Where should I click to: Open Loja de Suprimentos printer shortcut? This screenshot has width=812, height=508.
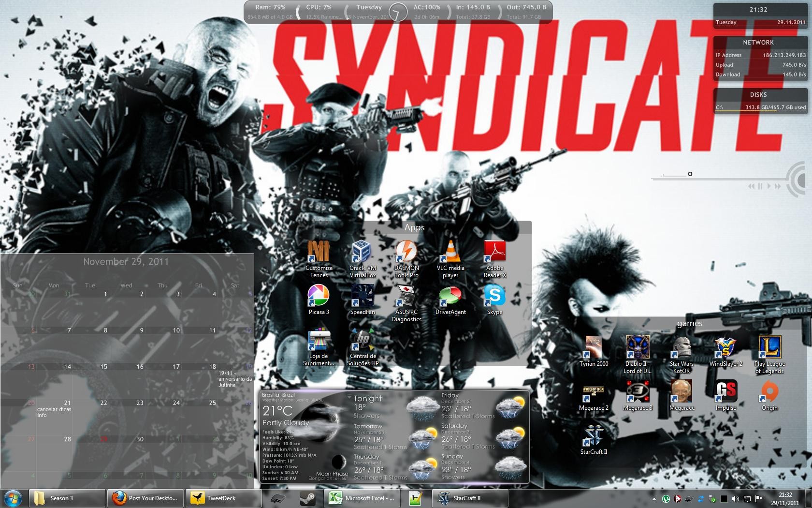coord(319,347)
